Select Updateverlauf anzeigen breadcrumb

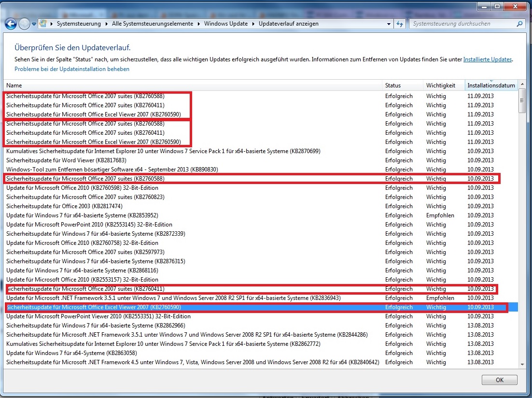click(288, 24)
